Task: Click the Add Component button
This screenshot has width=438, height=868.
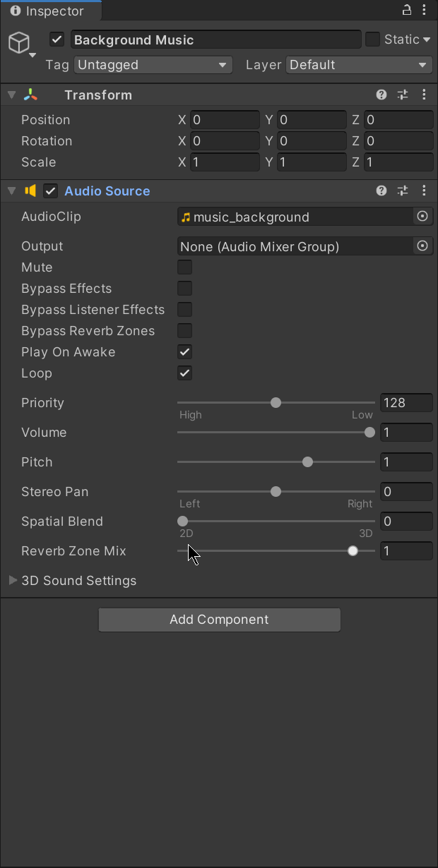Action: (x=219, y=620)
